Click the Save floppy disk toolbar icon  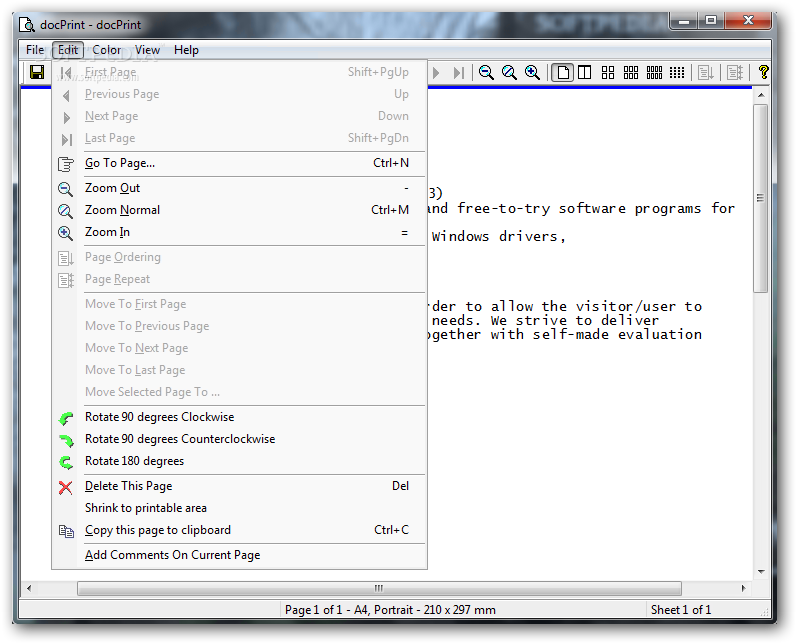tap(37, 72)
